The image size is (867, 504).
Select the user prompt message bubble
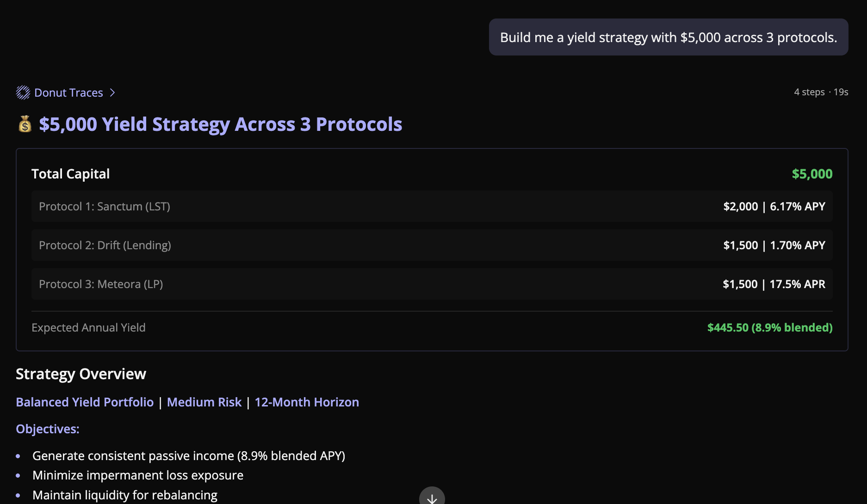click(668, 37)
